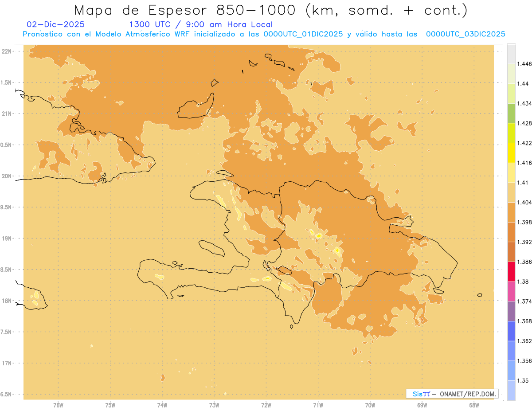Viewport: 532px width, 411px height.
Task: Click the 70W longitude axis label
Action: pyautogui.click(x=370, y=405)
